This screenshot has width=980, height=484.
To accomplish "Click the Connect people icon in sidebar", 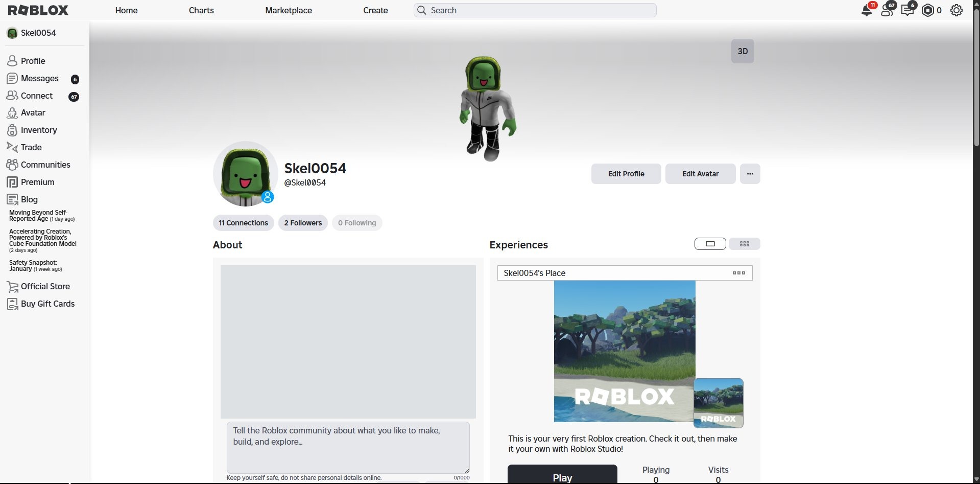I will [12, 96].
